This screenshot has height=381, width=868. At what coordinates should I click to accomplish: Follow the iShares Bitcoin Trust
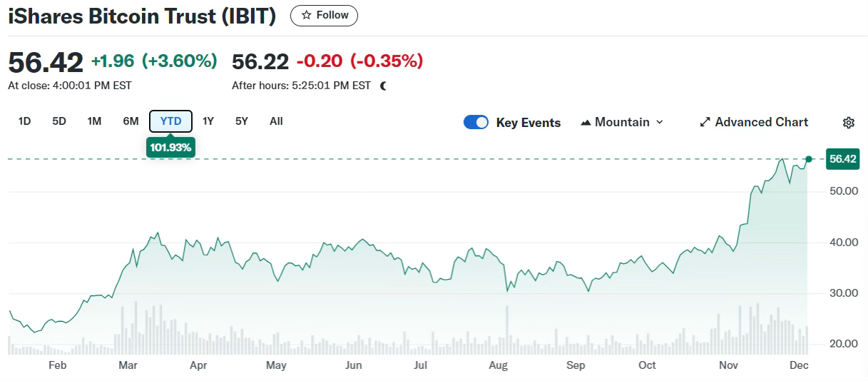click(324, 15)
